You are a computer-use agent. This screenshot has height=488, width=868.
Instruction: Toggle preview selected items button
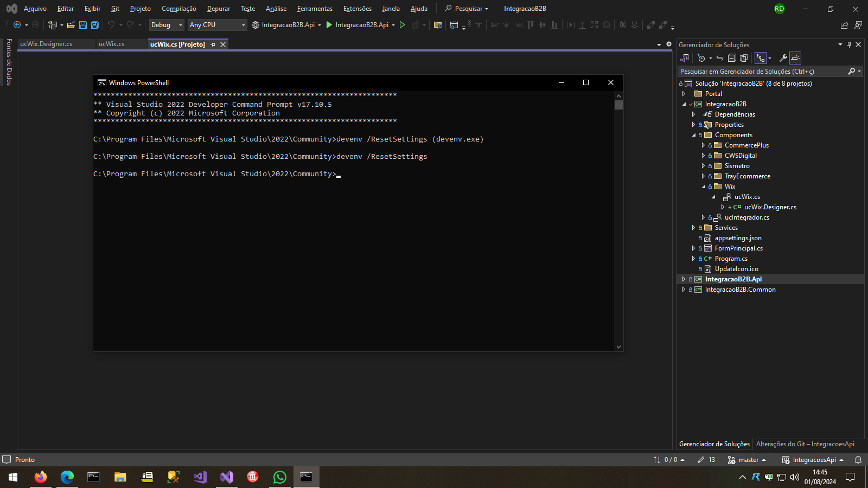(x=795, y=58)
